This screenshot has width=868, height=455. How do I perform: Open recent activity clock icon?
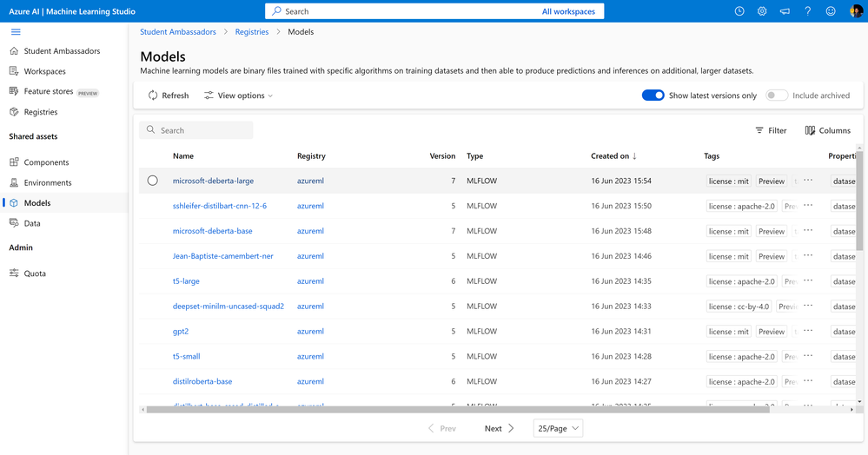point(739,11)
